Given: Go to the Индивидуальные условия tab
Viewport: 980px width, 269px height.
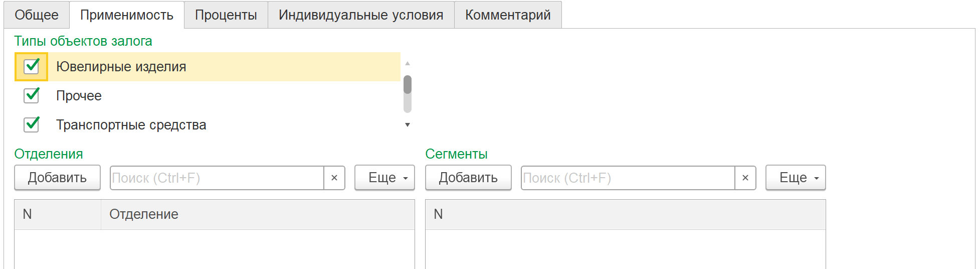Looking at the screenshot, I should point(361,15).
